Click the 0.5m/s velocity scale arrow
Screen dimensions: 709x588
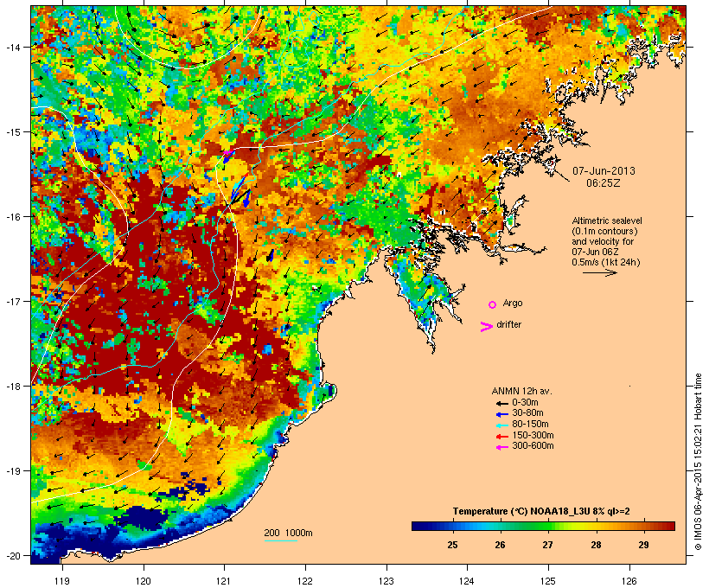(599, 272)
